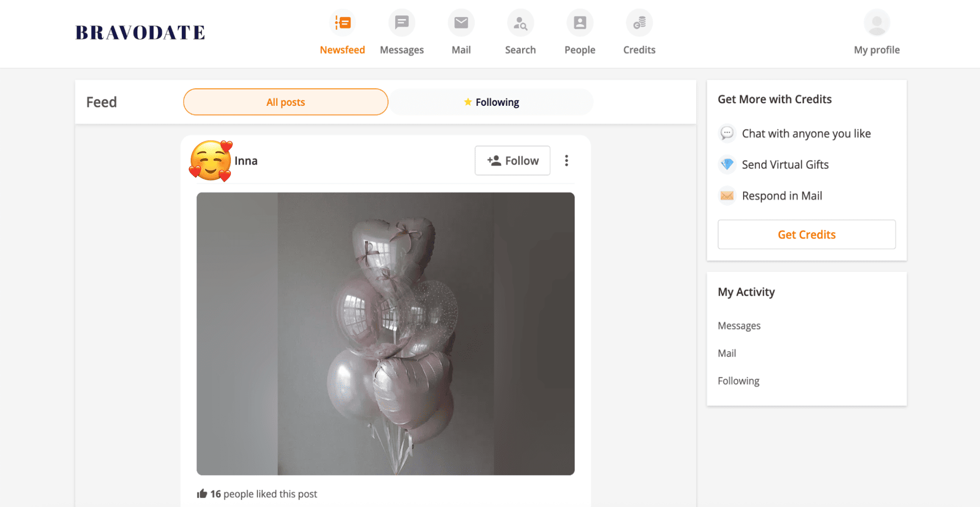Click the thumbs-up like icon on Inna's post
Screen dimensions: 980x507
coord(202,494)
